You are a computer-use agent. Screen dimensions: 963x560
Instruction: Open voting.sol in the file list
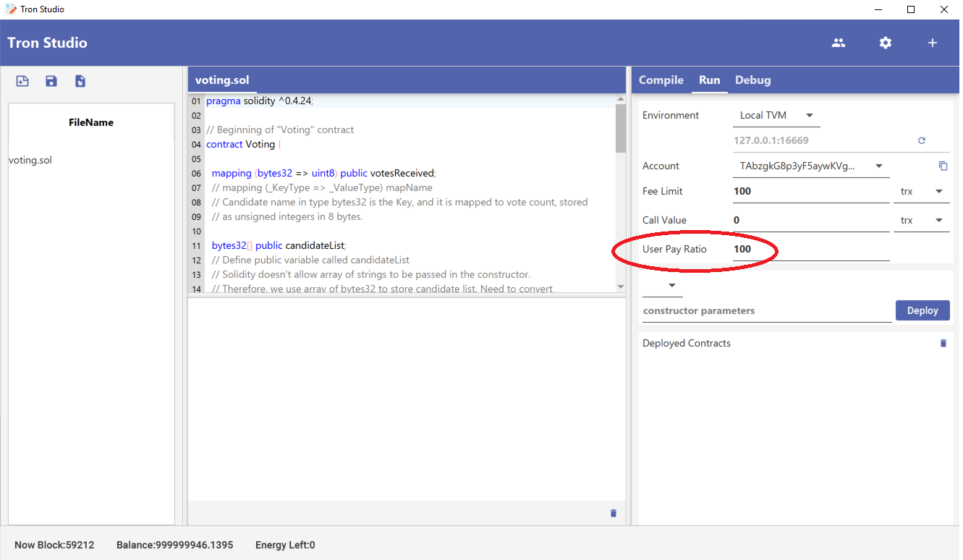30,161
